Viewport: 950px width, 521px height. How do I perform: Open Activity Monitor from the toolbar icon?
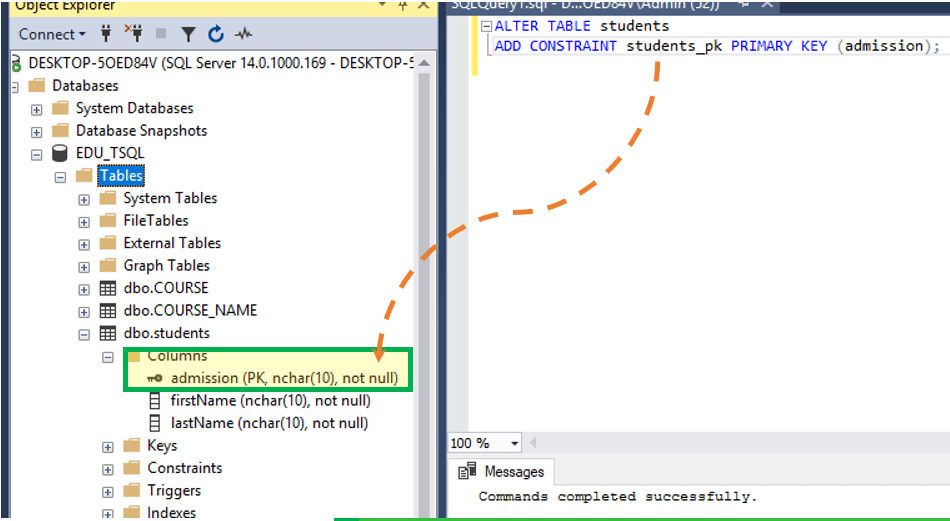(243, 35)
